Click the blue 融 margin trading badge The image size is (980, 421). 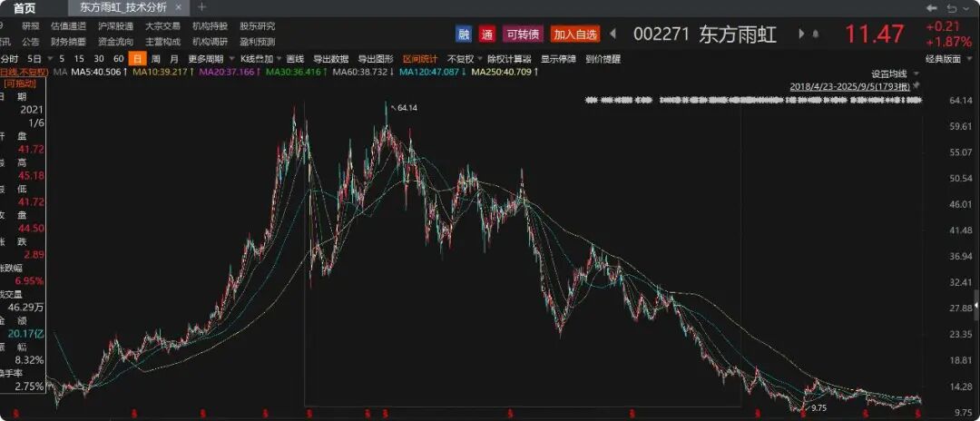[x=464, y=34]
